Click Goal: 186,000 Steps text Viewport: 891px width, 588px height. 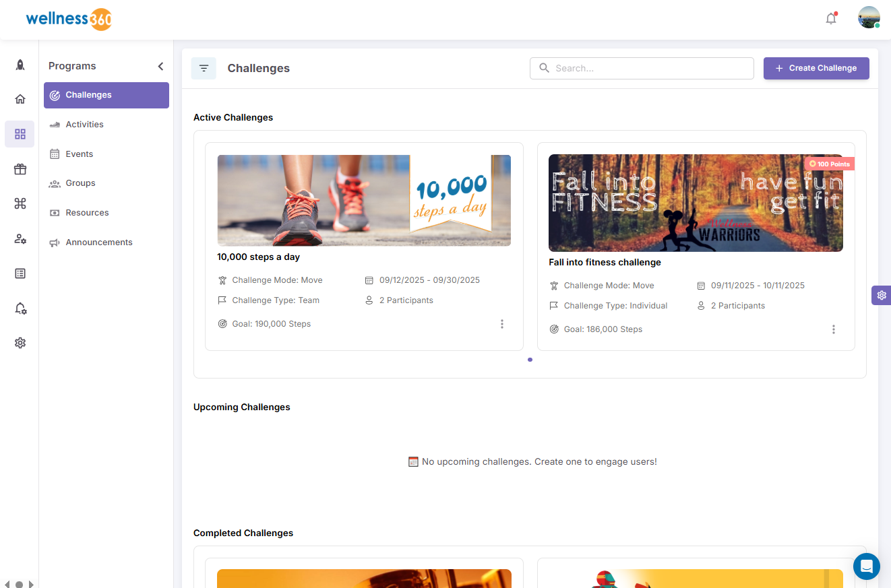(x=603, y=329)
